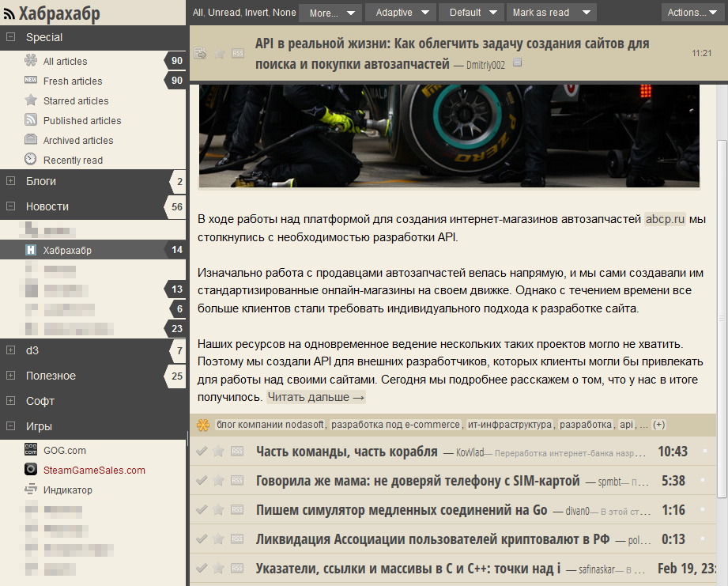Click the (+) add tags button

tap(658, 425)
